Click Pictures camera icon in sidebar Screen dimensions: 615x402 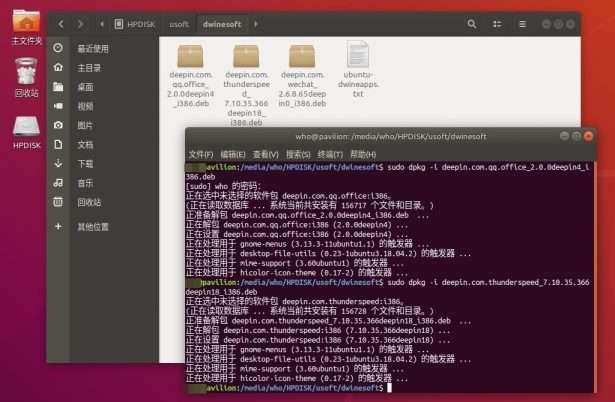(x=58, y=125)
